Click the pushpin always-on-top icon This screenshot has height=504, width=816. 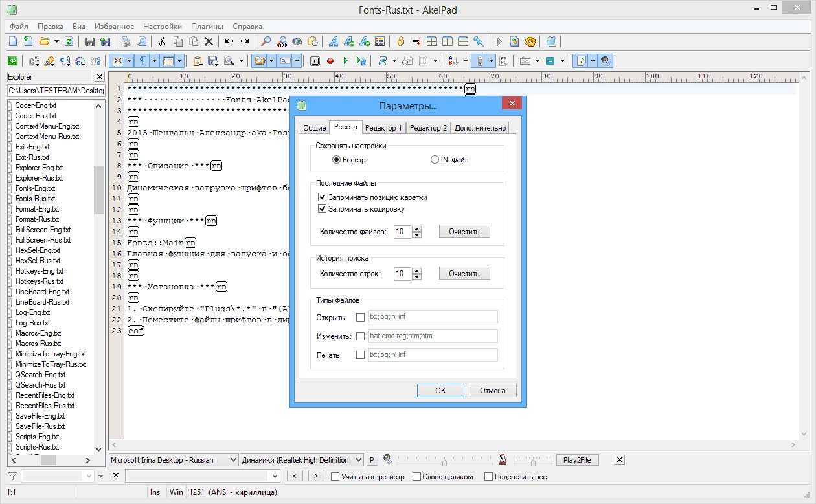[x=479, y=41]
